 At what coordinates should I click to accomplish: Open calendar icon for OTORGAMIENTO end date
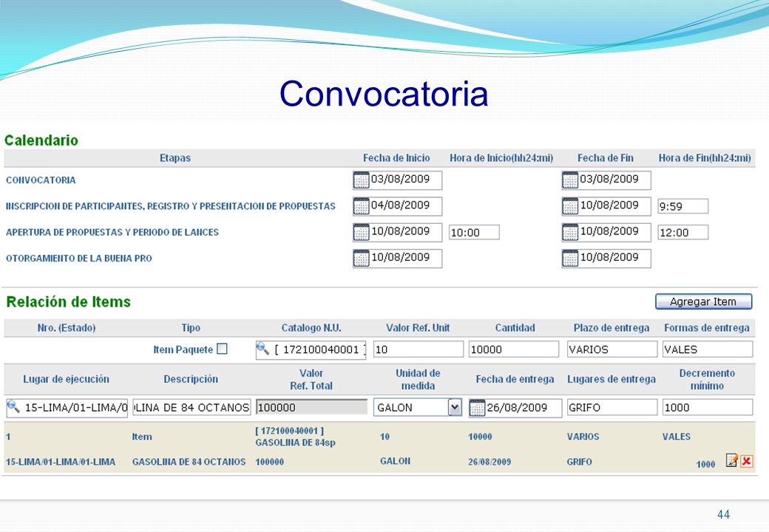point(570,258)
